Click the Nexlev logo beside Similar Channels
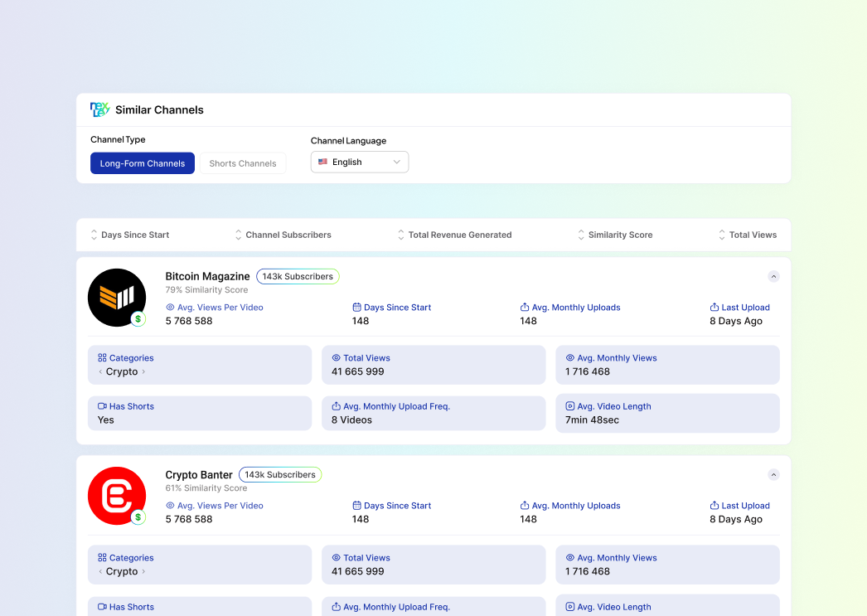Viewport: 867px width, 616px height. pos(100,109)
